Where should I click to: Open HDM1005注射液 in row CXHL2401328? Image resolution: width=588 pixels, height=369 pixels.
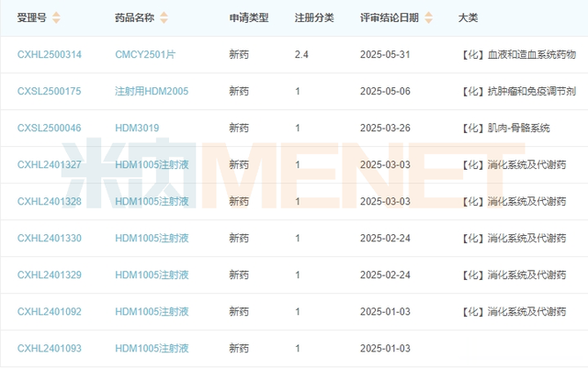(152, 202)
